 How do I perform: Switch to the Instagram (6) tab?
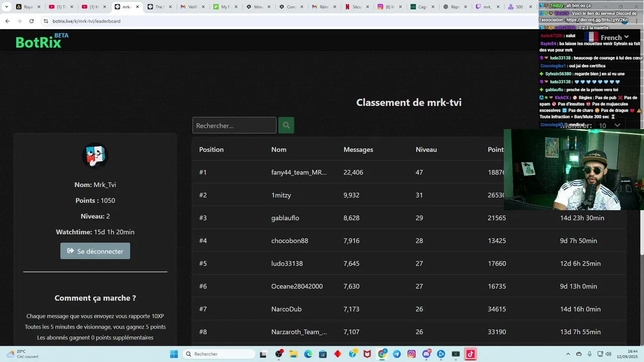click(x=391, y=7)
